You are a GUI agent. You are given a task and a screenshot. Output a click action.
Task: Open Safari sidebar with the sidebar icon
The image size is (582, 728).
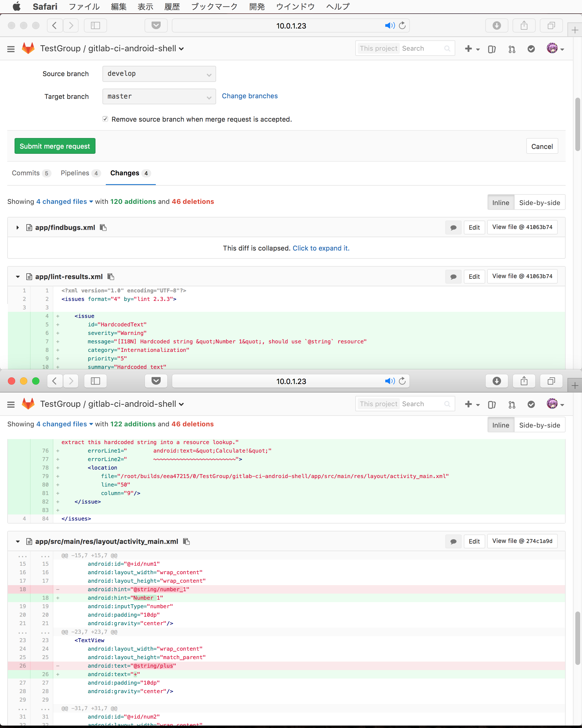point(95,25)
